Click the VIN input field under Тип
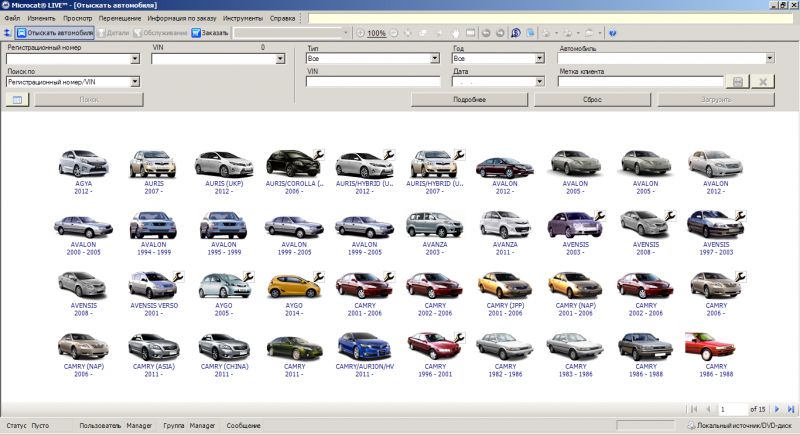 (373, 82)
